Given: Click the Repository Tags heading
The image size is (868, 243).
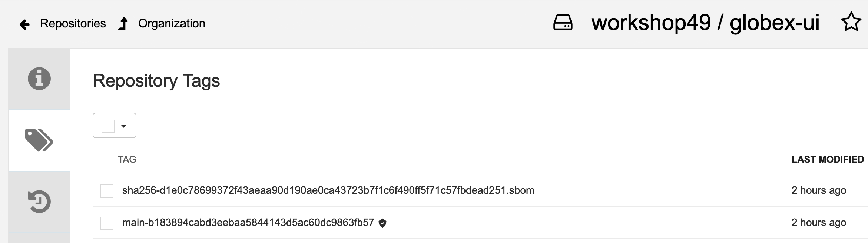Looking at the screenshot, I should click(156, 81).
